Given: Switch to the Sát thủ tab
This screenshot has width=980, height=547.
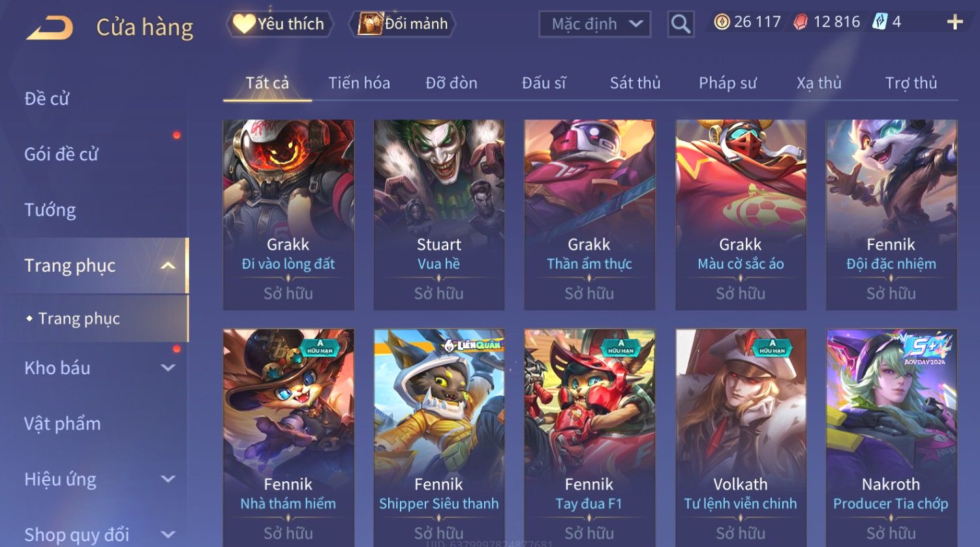Looking at the screenshot, I should click(x=635, y=83).
